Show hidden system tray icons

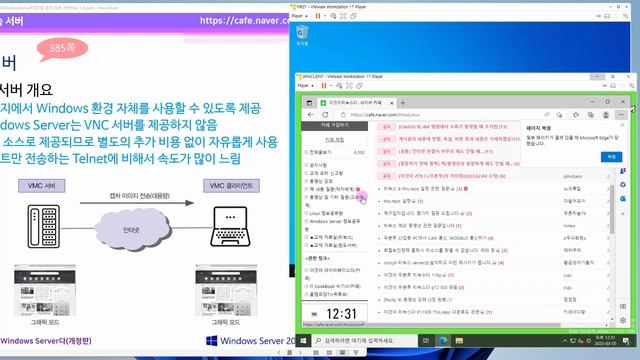pos(564,340)
